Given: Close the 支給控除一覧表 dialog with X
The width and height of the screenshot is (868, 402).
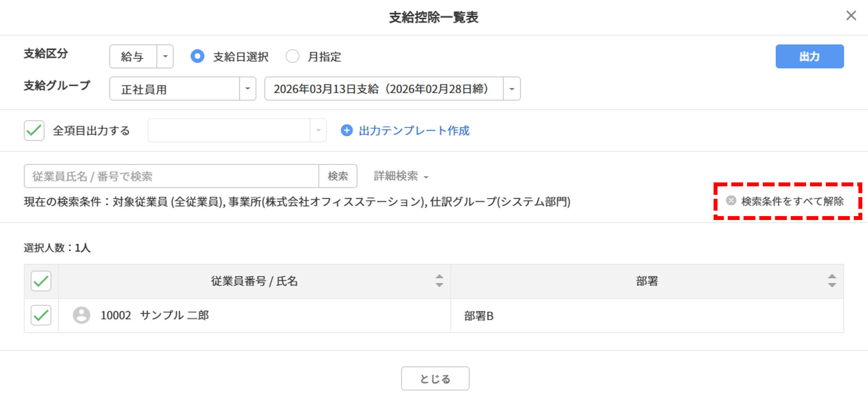Looking at the screenshot, I should coord(851,16).
